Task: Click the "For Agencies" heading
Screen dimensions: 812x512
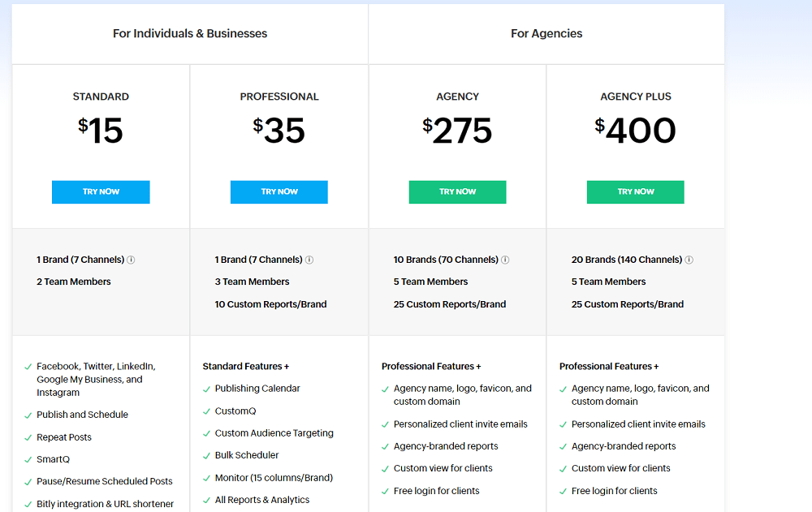Action: click(546, 33)
